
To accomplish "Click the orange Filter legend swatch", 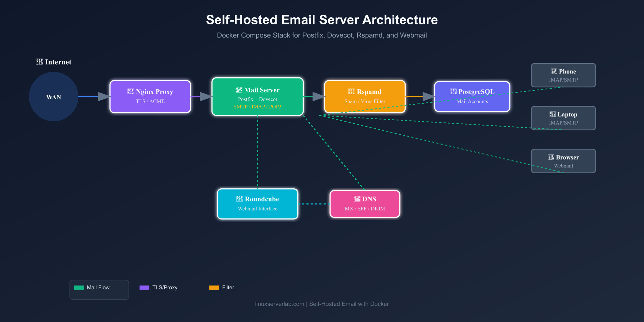I will 214,288.
